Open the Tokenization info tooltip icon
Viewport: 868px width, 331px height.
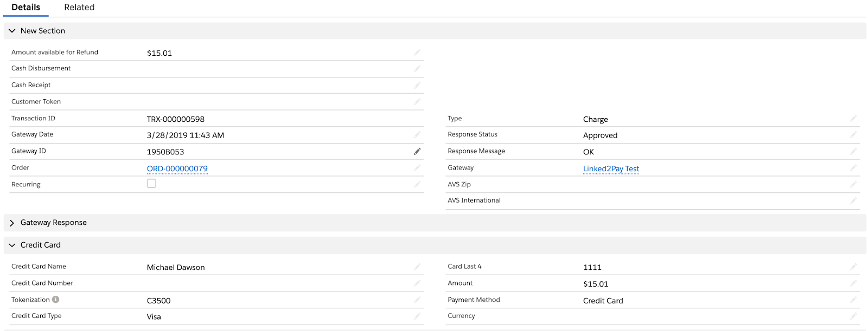point(56,300)
